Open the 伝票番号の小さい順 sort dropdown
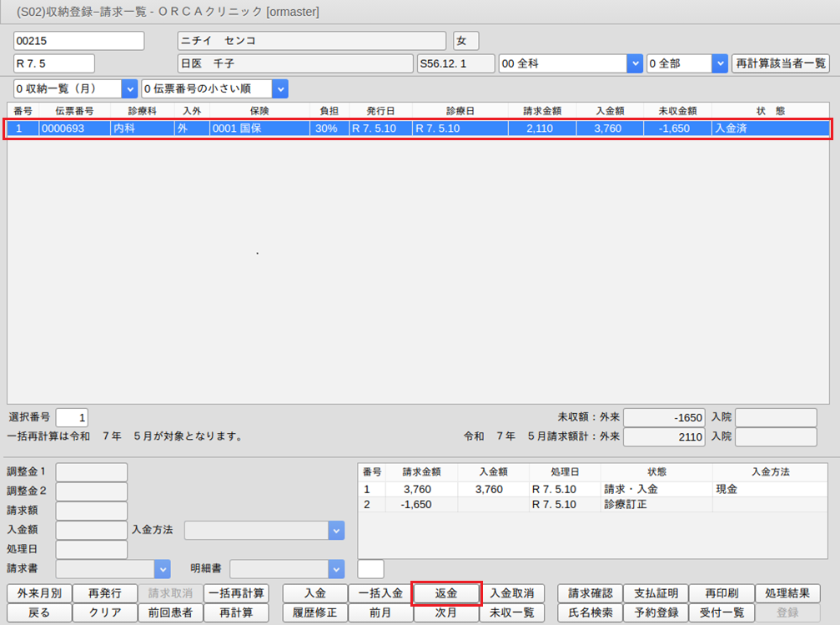This screenshot has width=840, height=625. (x=279, y=88)
